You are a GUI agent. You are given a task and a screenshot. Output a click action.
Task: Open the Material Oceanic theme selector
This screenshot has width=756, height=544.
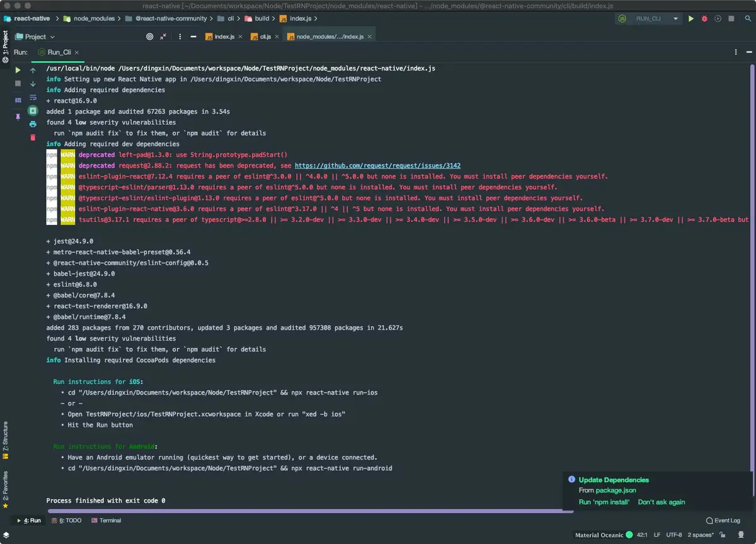[x=599, y=535]
